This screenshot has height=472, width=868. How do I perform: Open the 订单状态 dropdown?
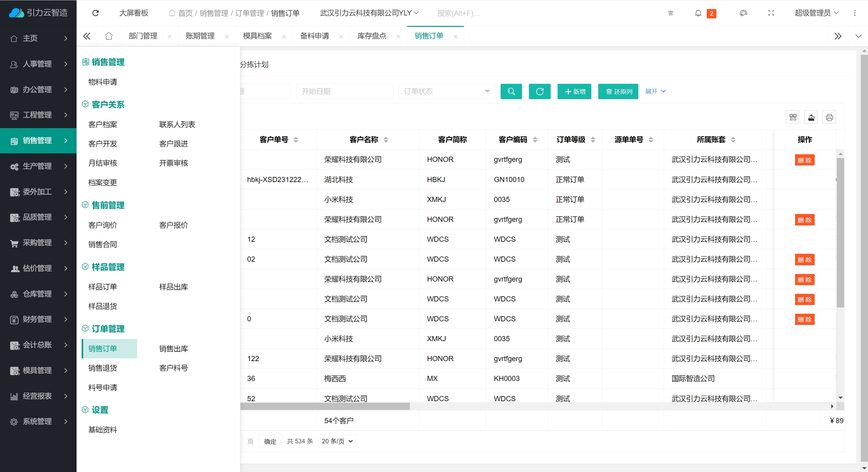pos(446,91)
